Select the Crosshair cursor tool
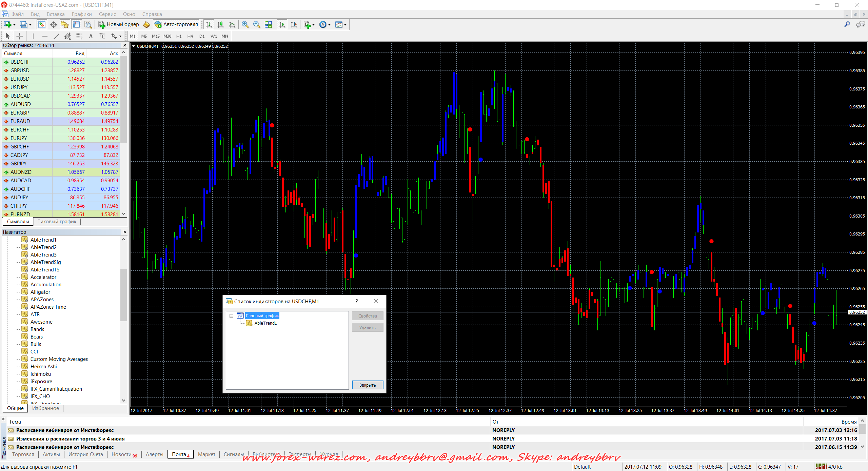Screen dimensions: 868x471 (x=20, y=36)
